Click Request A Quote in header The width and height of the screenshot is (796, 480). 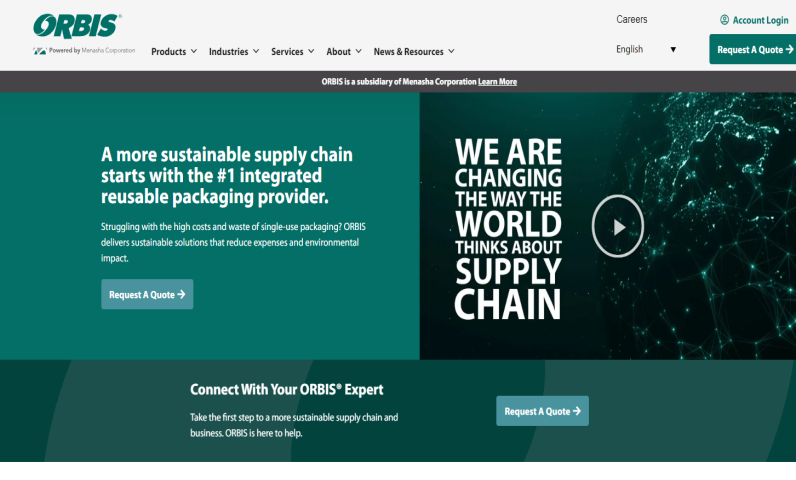[753, 49]
